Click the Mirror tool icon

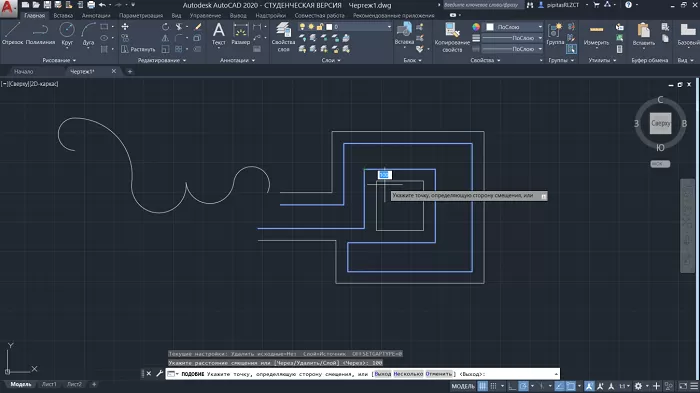point(165,38)
